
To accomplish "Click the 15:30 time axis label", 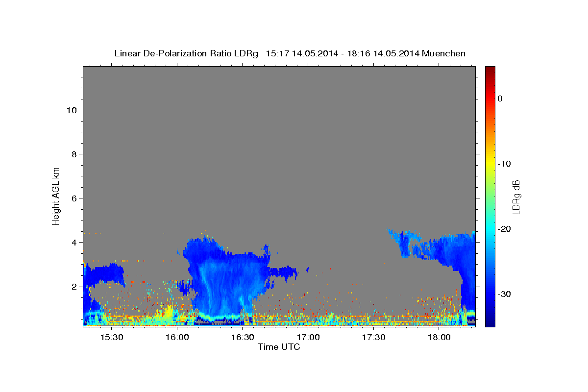I will (x=111, y=338).
